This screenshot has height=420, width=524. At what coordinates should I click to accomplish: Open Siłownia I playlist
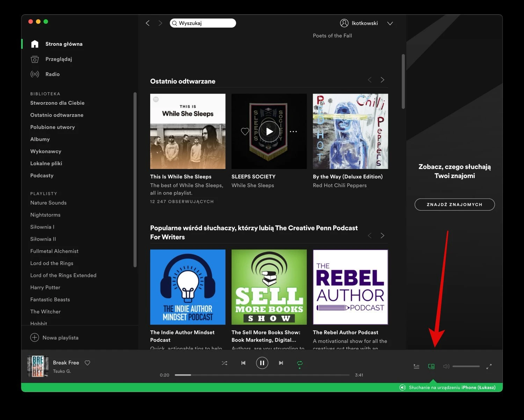tap(42, 227)
